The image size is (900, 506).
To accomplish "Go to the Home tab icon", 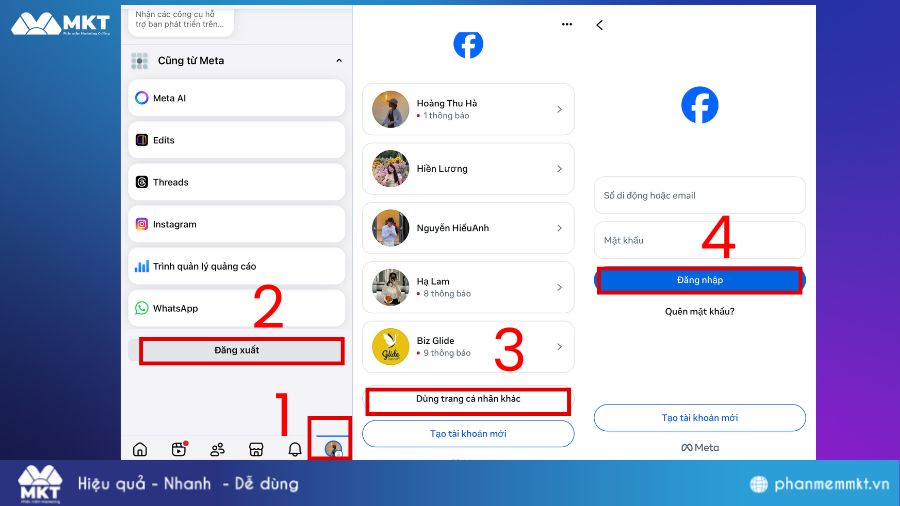I will (x=140, y=449).
